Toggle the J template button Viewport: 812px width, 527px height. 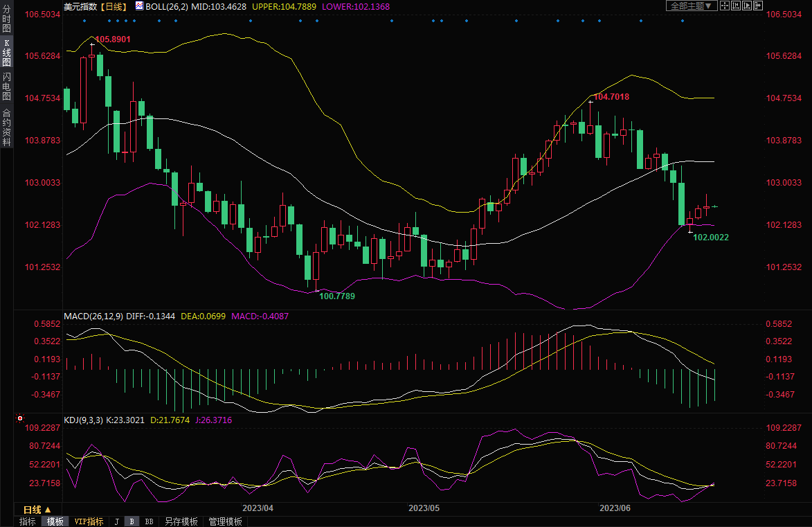116,521
